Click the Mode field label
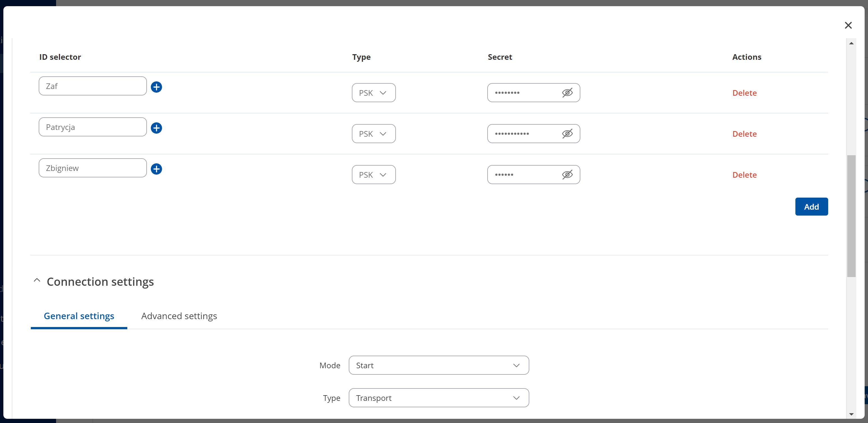The image size is (868, 423). click(x=329, y=365)
